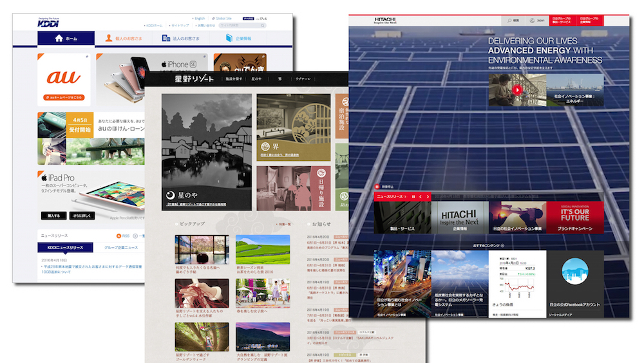Open the red thread hands pickup thumbnail

pyautogui.click(x=202, y=293)
